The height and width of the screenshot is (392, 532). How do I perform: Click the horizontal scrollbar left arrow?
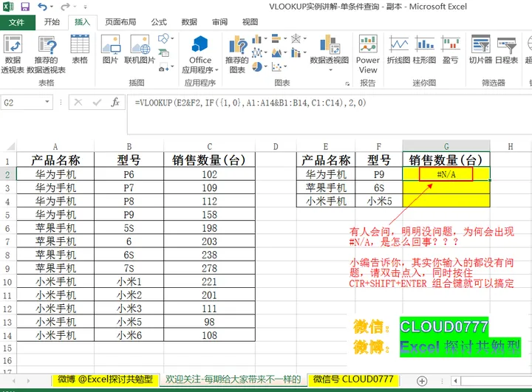(x=456, y=381)
